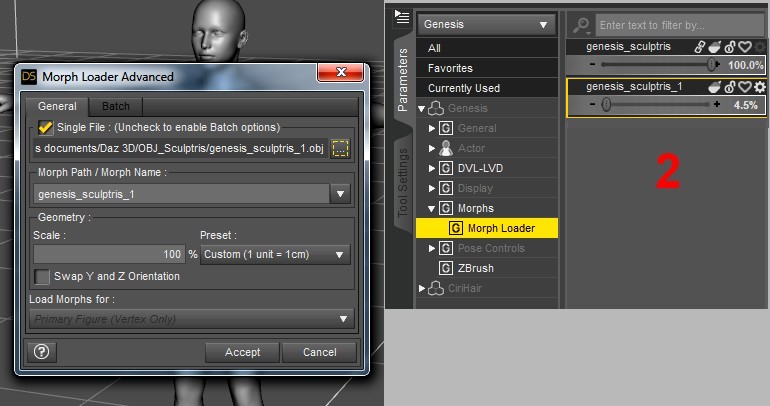770x406 pixels.
Task: Click the Scale value field showing 100
Action: 109,254
